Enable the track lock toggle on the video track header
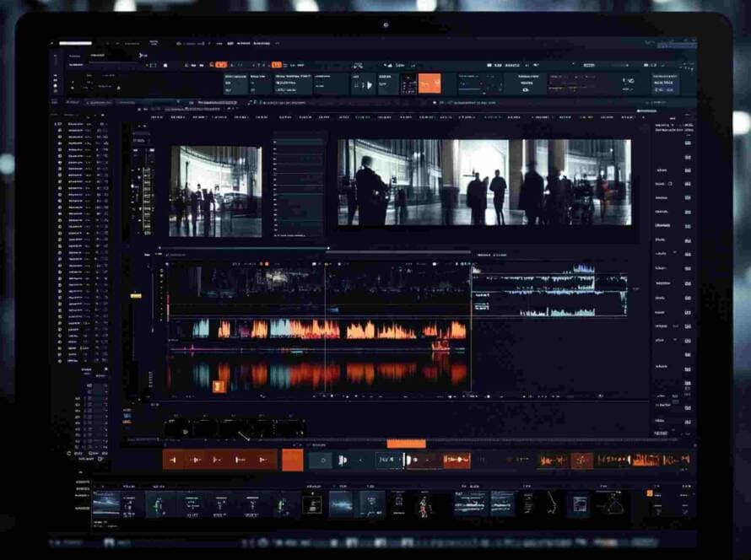 pos(162,287)
